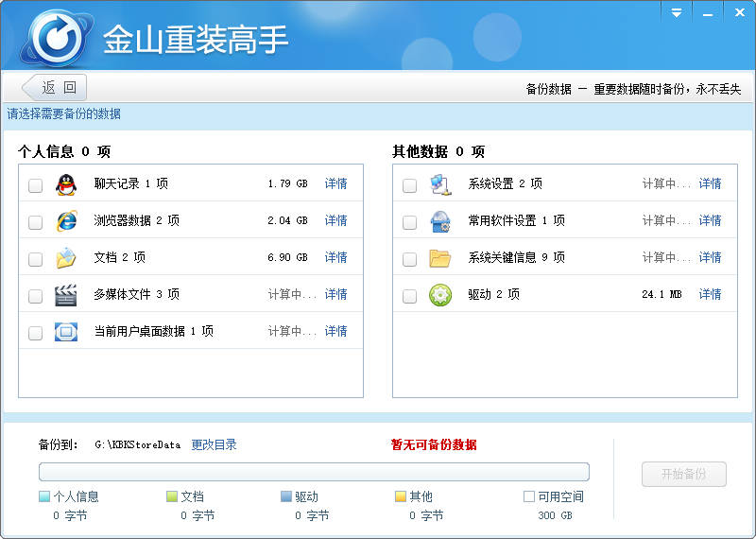View 详情 for 文档

[336, 257]
